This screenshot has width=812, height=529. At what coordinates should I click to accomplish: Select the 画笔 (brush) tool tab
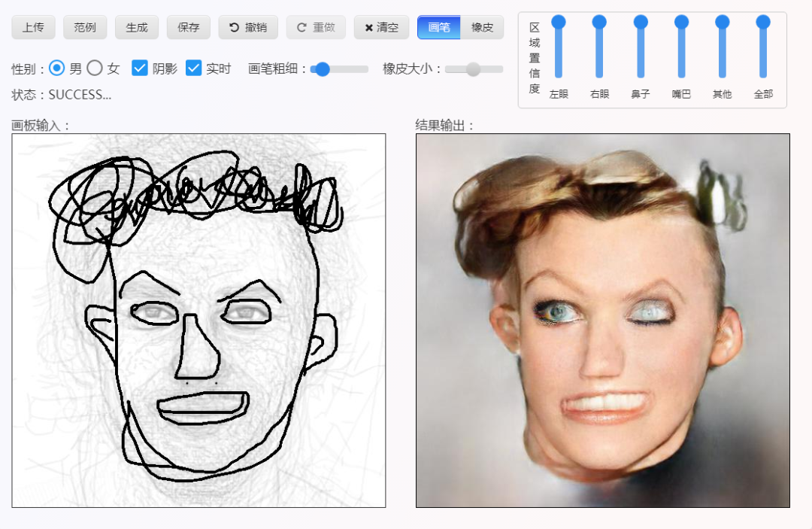click(439, 28)
